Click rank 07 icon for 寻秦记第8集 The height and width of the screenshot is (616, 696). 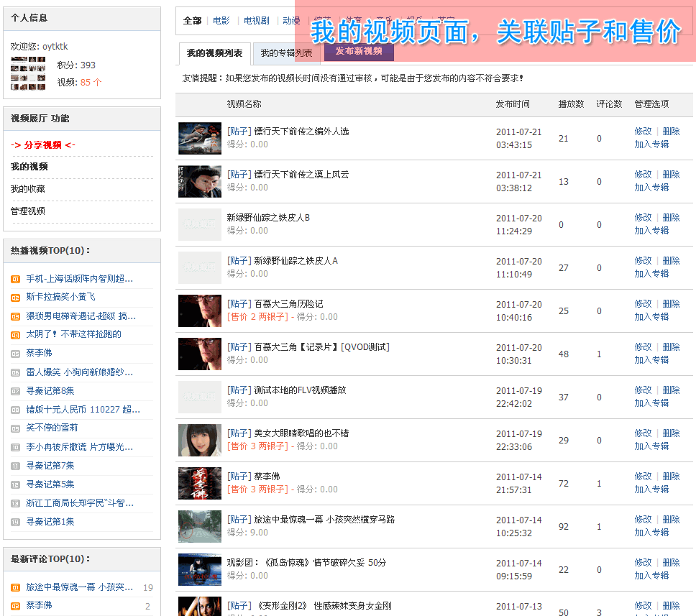16,391
